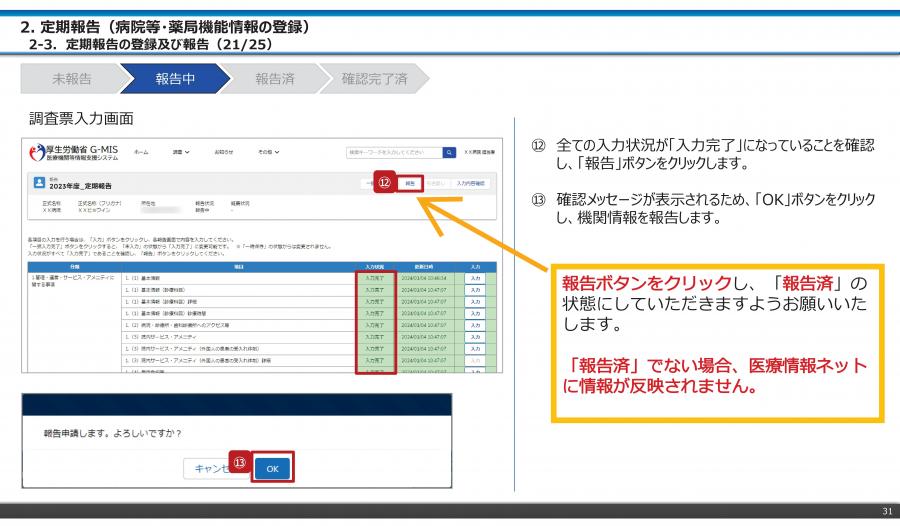This screenshot has height=526, width=900.
Task: Click 入力 for the 1.(1) 基本情報 row
Action: point(475,278)
